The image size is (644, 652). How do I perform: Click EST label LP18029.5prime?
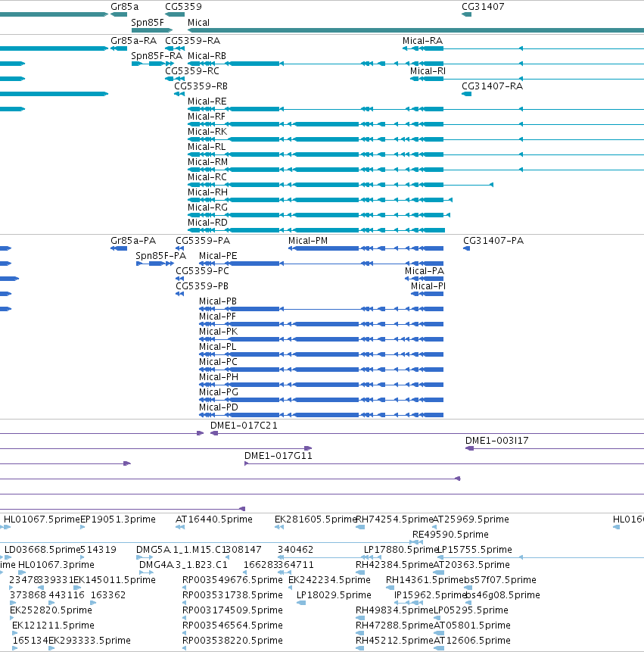[x=334, y=595]
